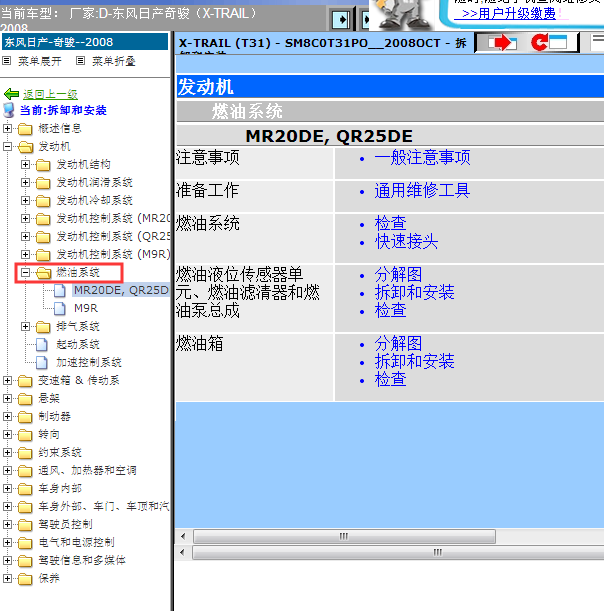Screen dimensions: 604x611
Task: Expand the 发动机冷却系统 node
Action: [x=25, y=200]
